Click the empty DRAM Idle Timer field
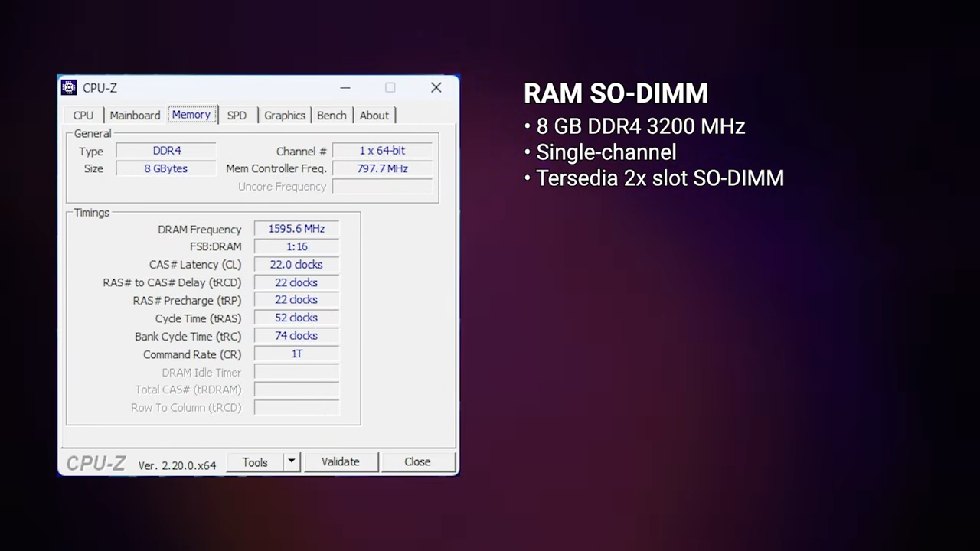Screen dimensions: 980x551 pyautogui.click(x=296, y=372)
